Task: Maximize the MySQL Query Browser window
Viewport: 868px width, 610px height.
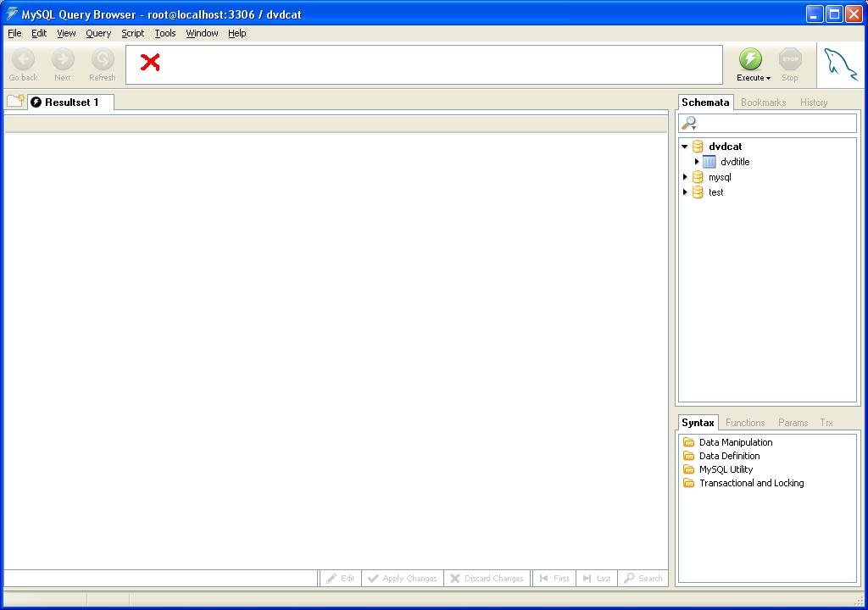Action: tap(834, 14)
